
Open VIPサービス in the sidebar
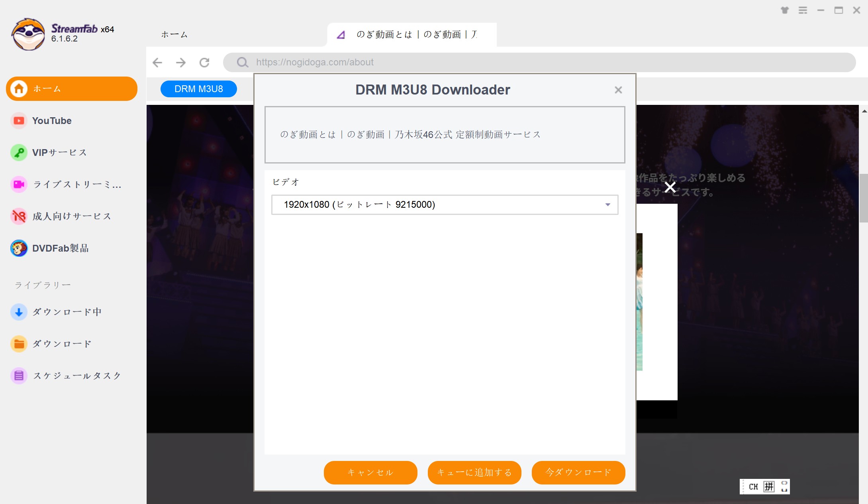[59, 152]
